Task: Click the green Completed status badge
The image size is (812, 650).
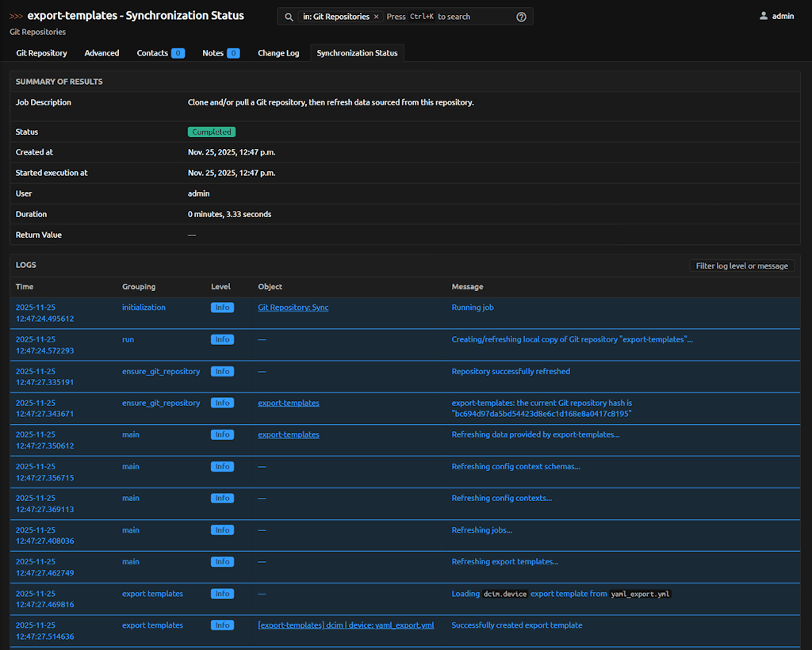Action: point(212,132)
